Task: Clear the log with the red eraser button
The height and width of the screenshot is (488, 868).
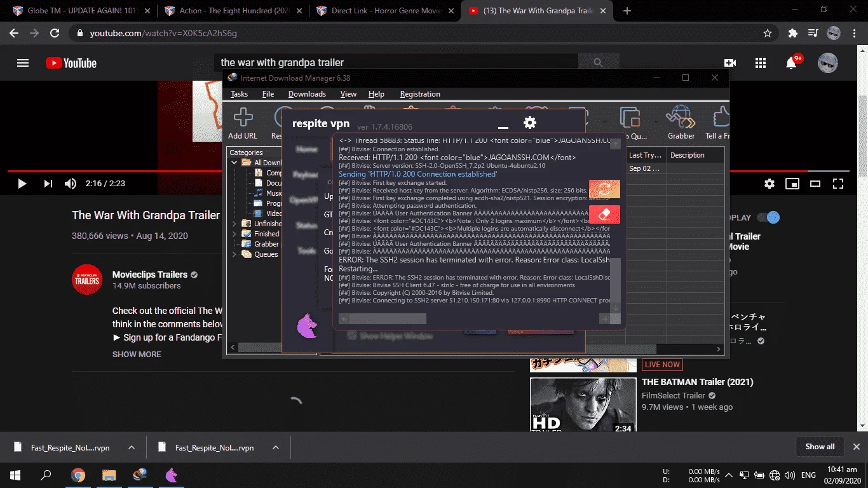Action: click(x=604, y=214)
